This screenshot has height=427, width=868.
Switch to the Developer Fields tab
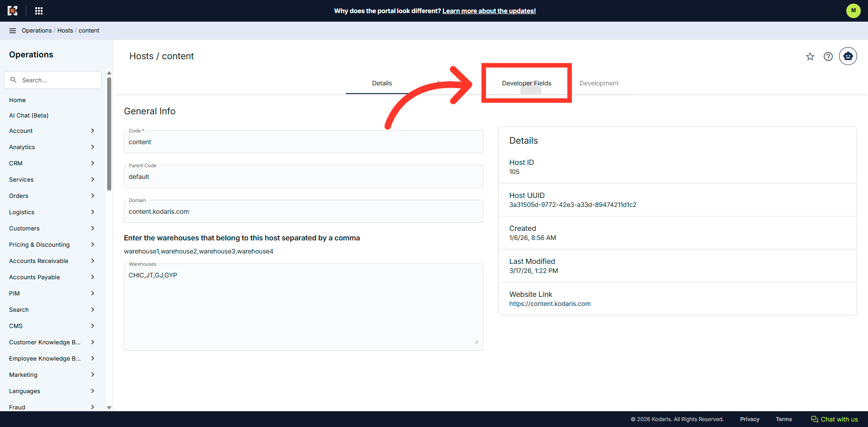pyautogui.click(x=527, y=83)
